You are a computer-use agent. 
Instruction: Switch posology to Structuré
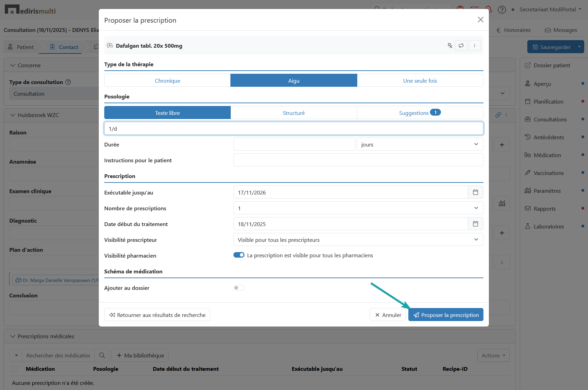[294, 113]
